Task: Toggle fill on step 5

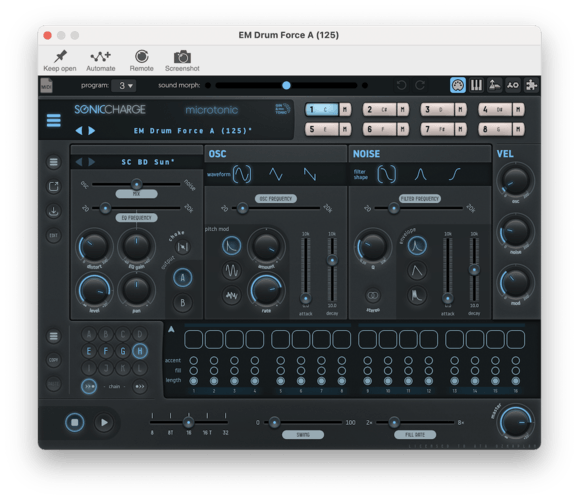Action: (281, 370)
